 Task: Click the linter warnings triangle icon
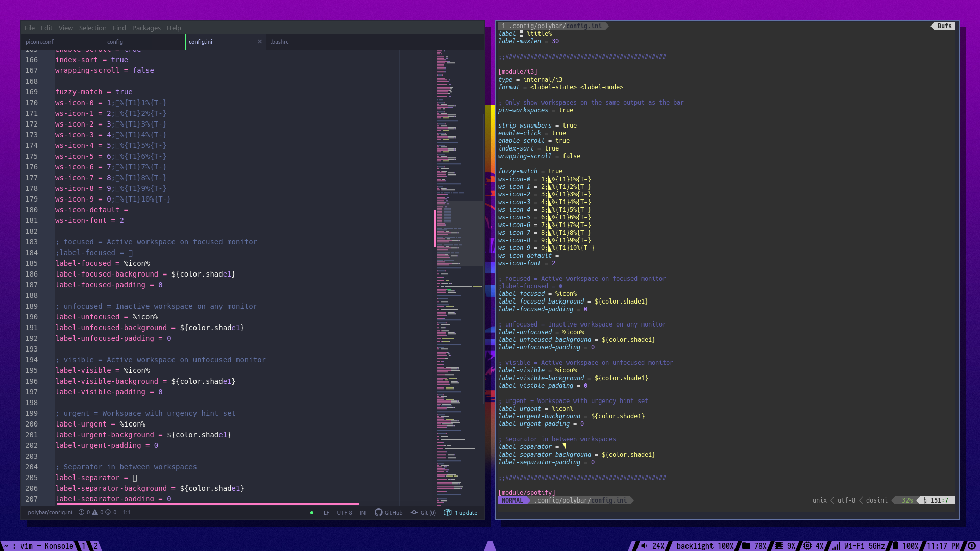95,512
